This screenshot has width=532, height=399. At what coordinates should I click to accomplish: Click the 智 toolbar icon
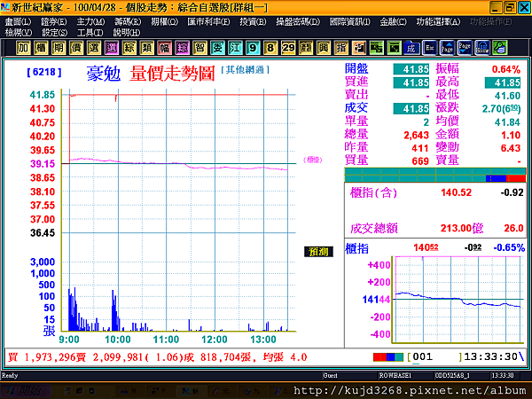pyautogui.click(x=199, y=48)
